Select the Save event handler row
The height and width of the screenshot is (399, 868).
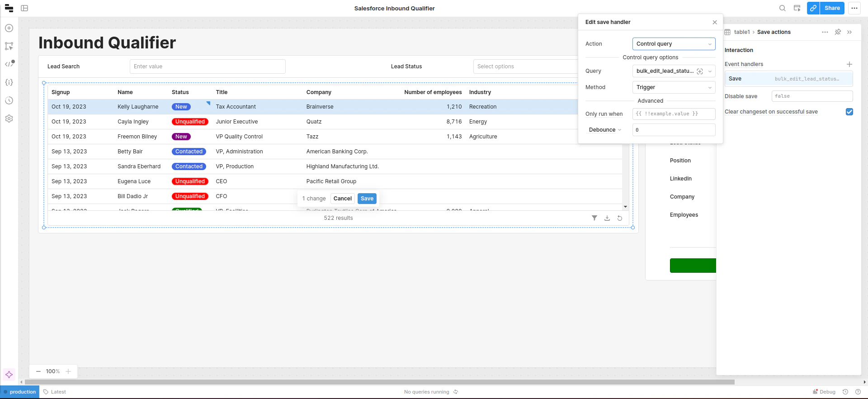[x=789, y=79]
